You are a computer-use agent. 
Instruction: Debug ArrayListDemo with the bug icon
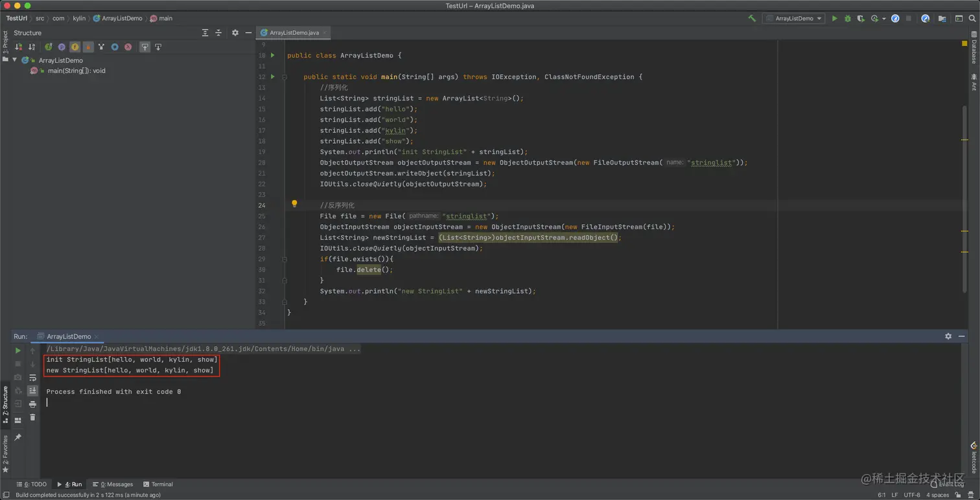847,19
